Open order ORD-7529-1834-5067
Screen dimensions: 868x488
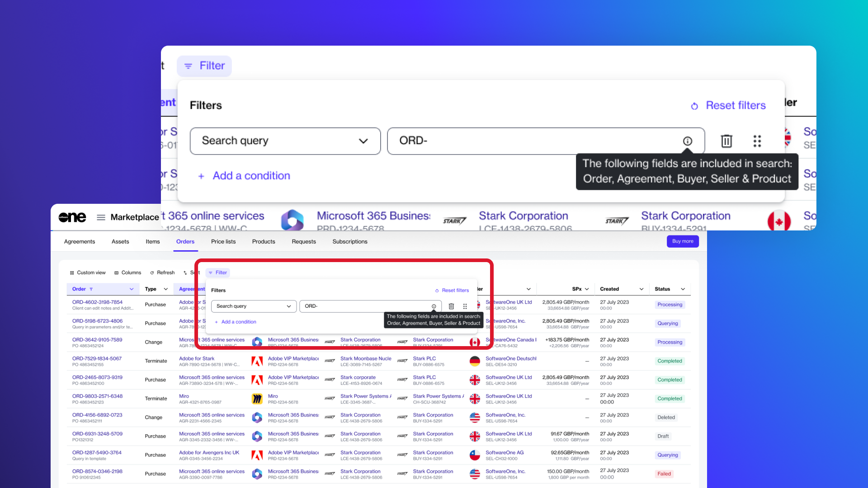97,358
